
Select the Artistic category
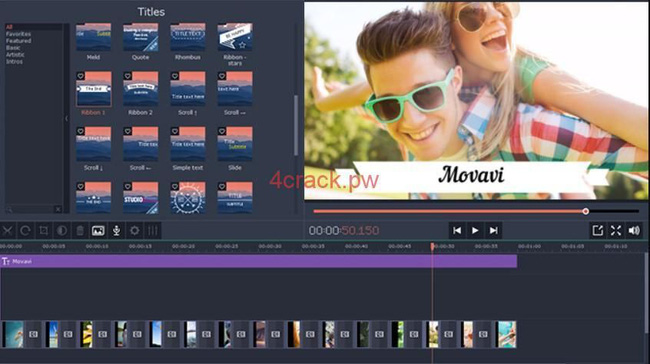[x=15, y=55]
